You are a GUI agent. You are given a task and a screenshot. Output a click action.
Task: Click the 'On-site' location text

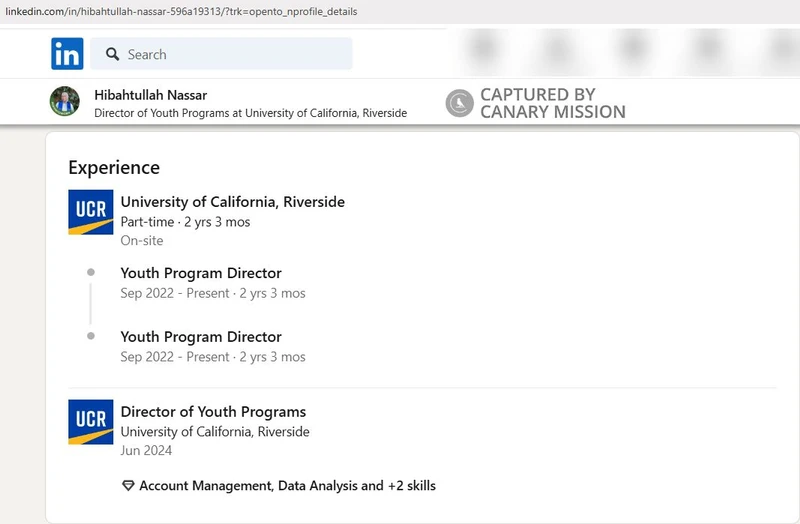(142, 240)
